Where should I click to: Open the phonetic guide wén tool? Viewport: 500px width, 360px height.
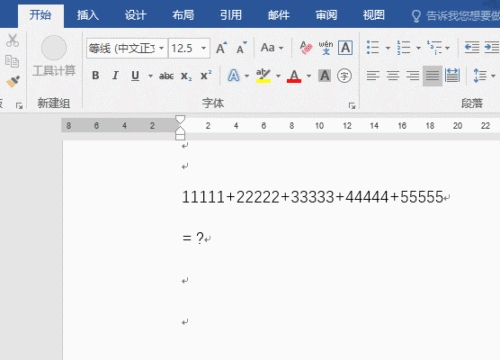(326, 48)
